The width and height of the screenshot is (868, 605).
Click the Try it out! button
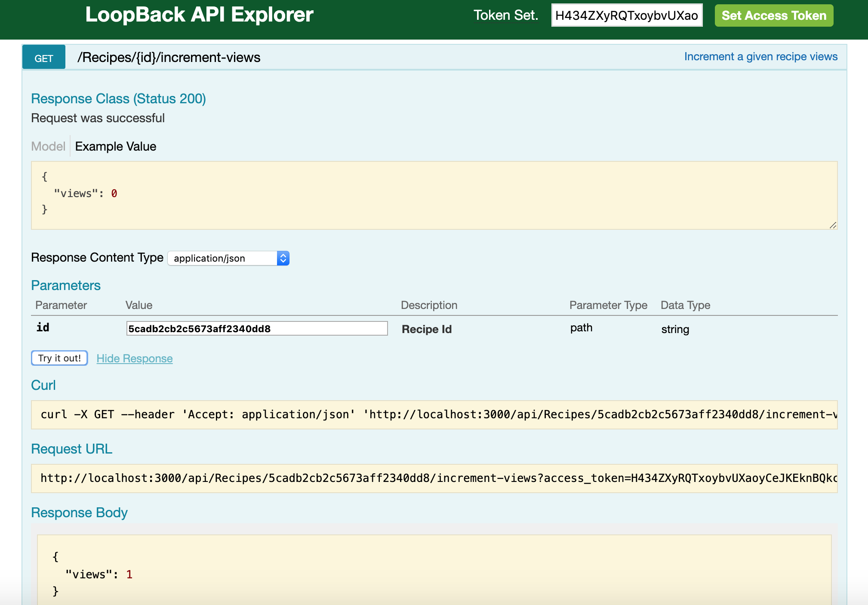59,358
